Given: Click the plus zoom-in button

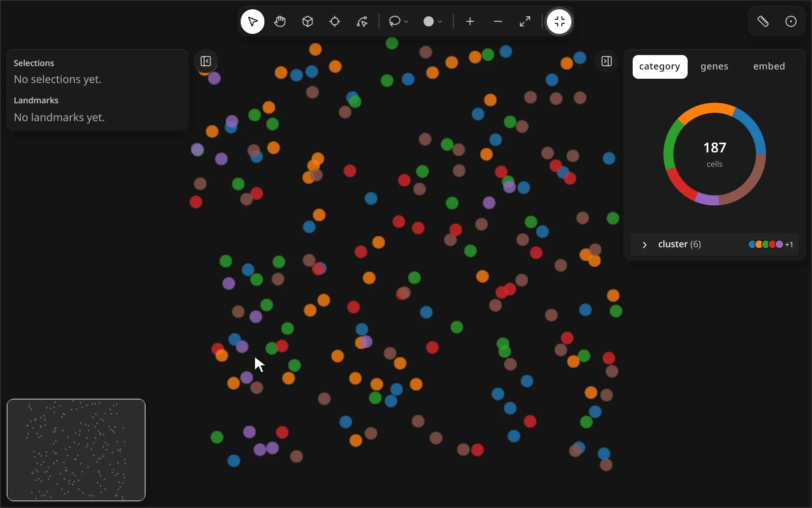Looking at the screenshot, I should tap(470, 22).
